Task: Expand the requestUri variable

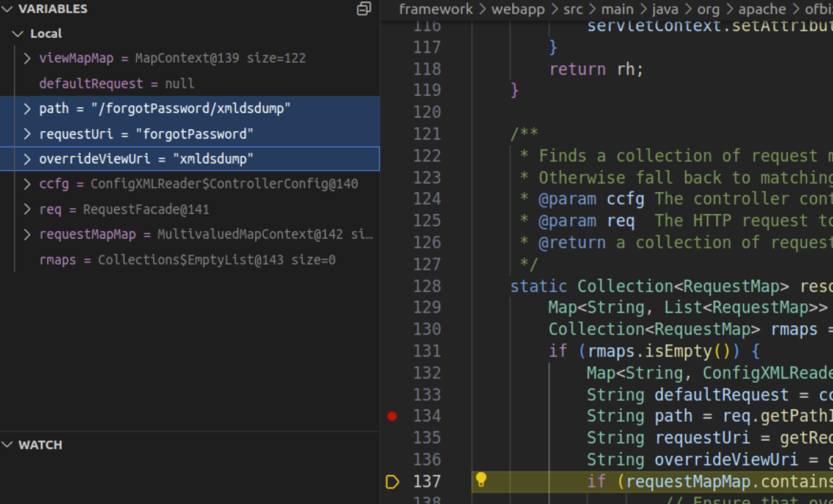Action: (x=27, y=134)
